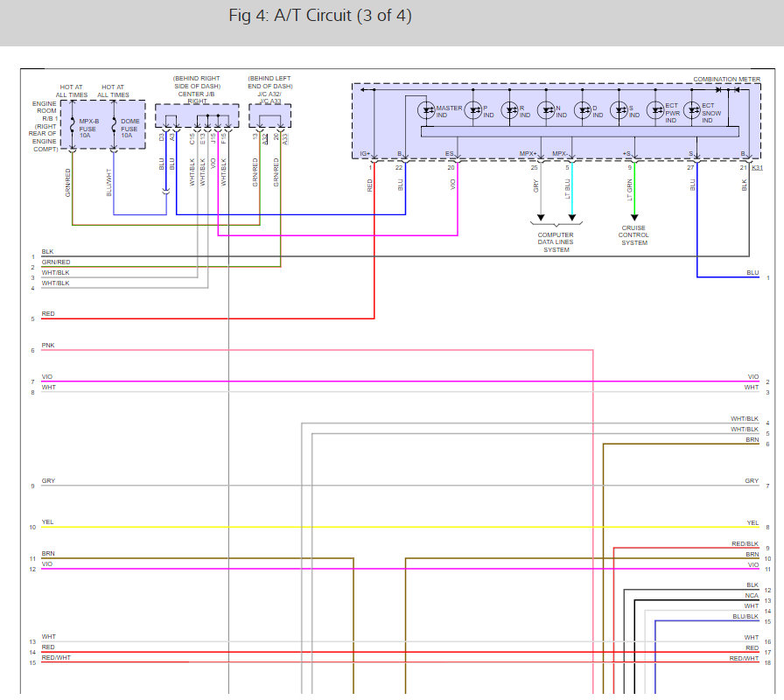Select the MPX- terminal label

pyautogui.click(x=560, y=153)
